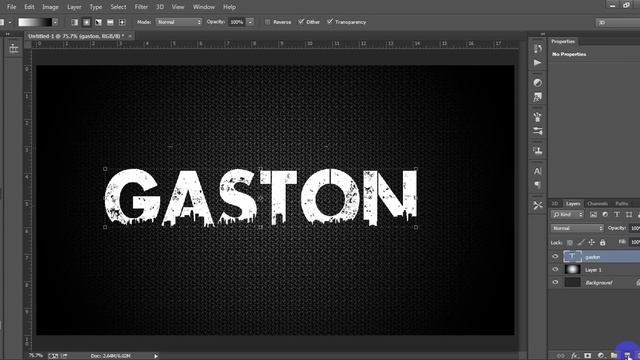640x360 pixels.
Task: Expand the collapsed tools panel arrows
Action: coord(8,34)
